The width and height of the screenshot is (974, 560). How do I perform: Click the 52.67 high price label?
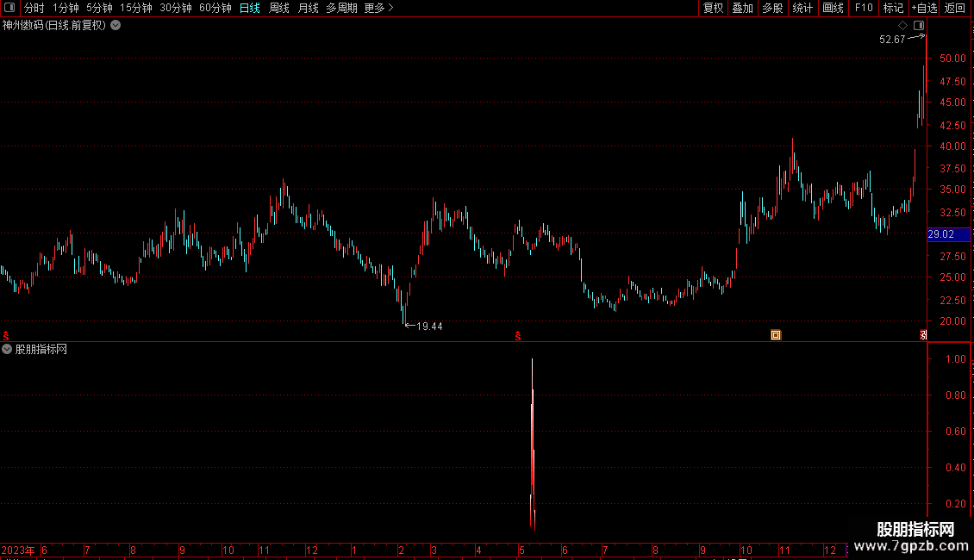(892, 40)
